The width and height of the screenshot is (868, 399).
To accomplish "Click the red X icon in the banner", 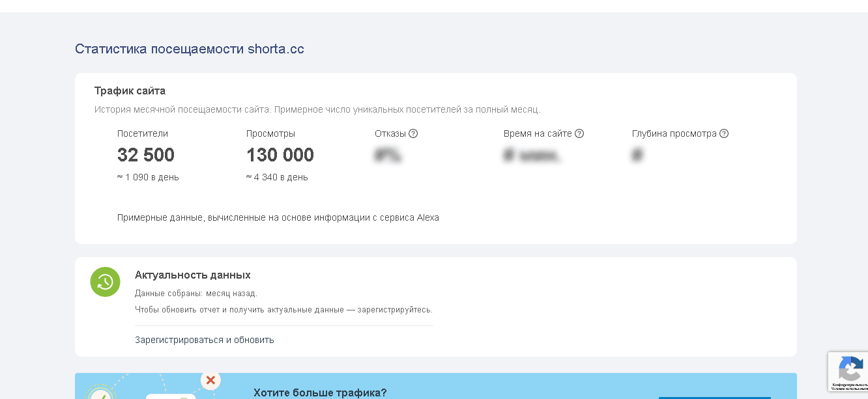I will coord(210,379).
